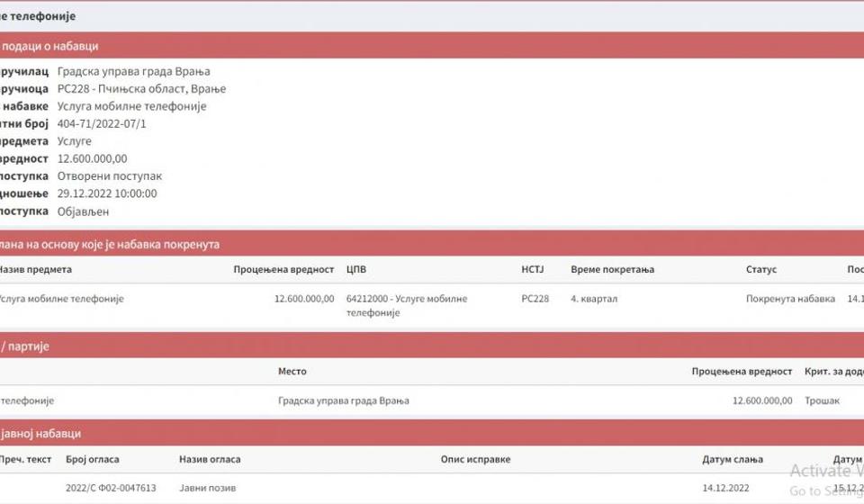Click the 'НСТЈ' column header
The image size is (864, 504).
point(532,269)
